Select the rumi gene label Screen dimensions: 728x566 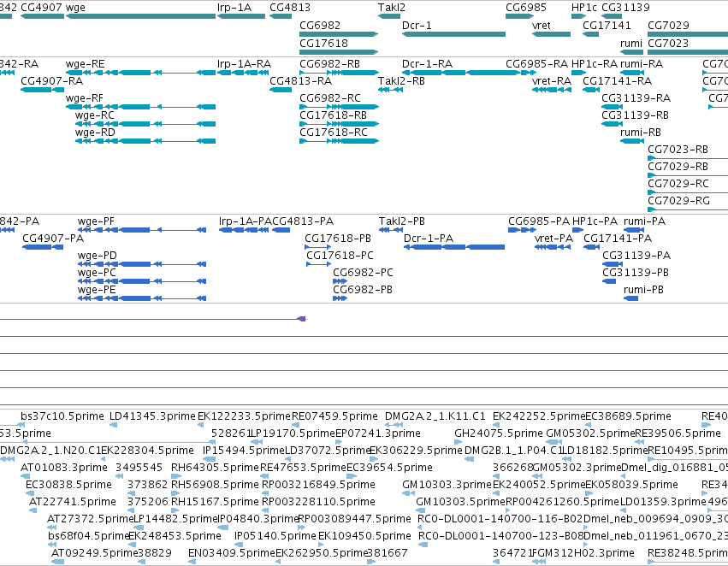tap(631, 43)
